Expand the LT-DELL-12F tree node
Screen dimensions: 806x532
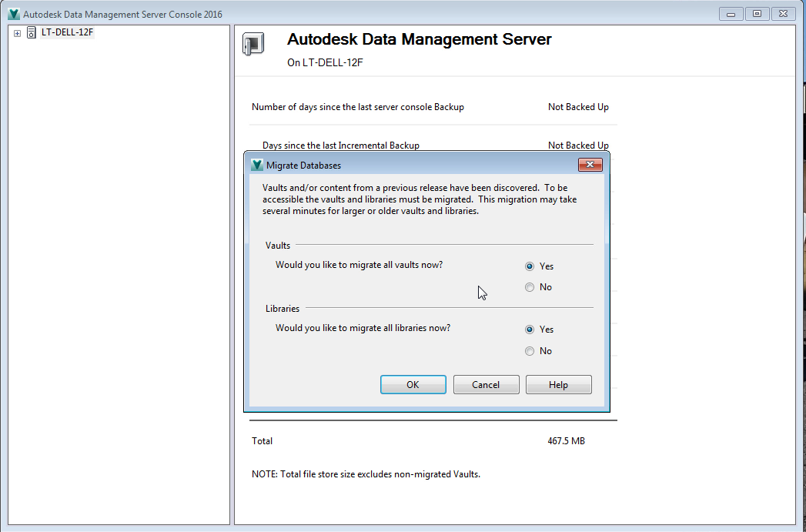[x=17, y=33]
